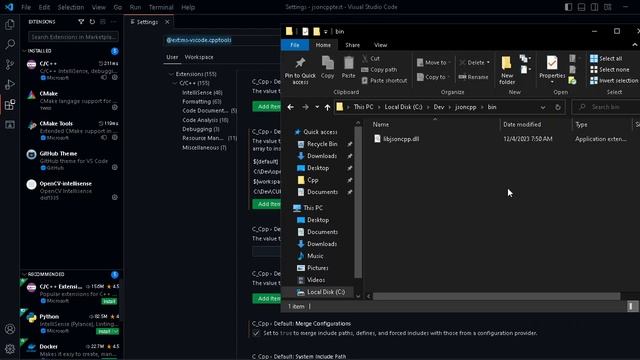Click the Explorer horizontal scrollbar

[496, 296]
